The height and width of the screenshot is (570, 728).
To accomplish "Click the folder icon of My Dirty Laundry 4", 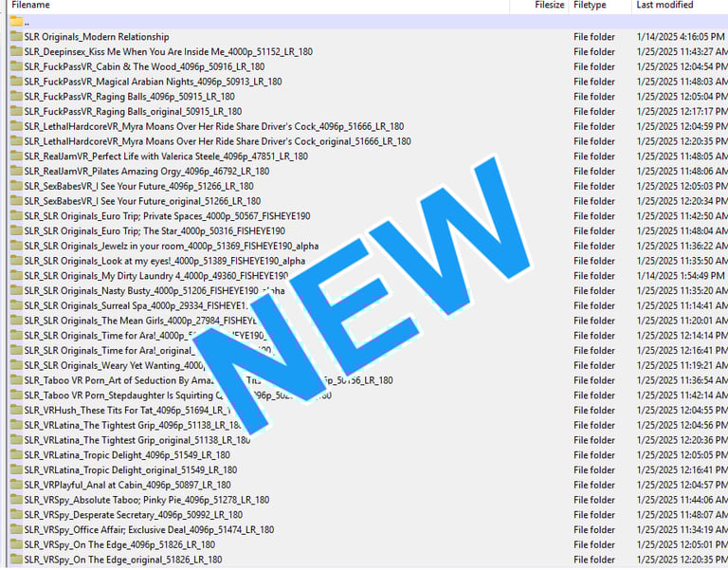I will 17,275.
